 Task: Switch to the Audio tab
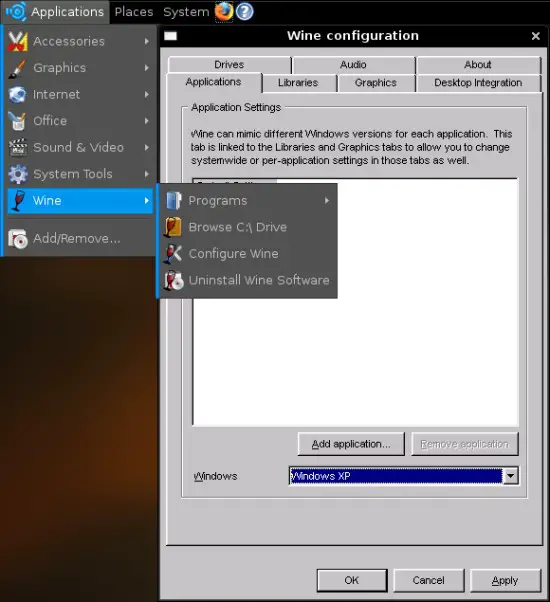pyautogui.click(x=353, y=64)
